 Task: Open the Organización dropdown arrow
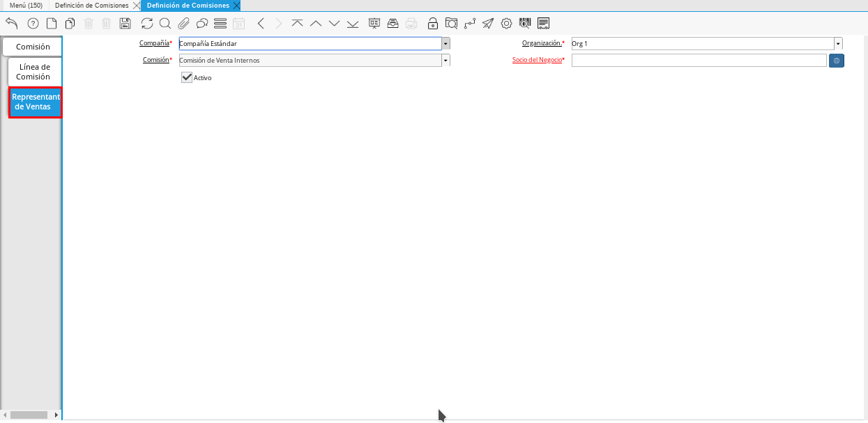[838, 43]
